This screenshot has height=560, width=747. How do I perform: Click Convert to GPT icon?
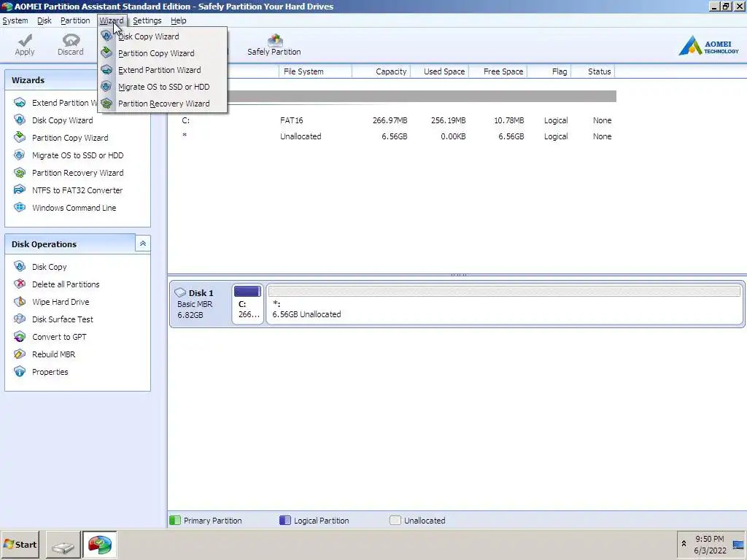click(20, 337)
